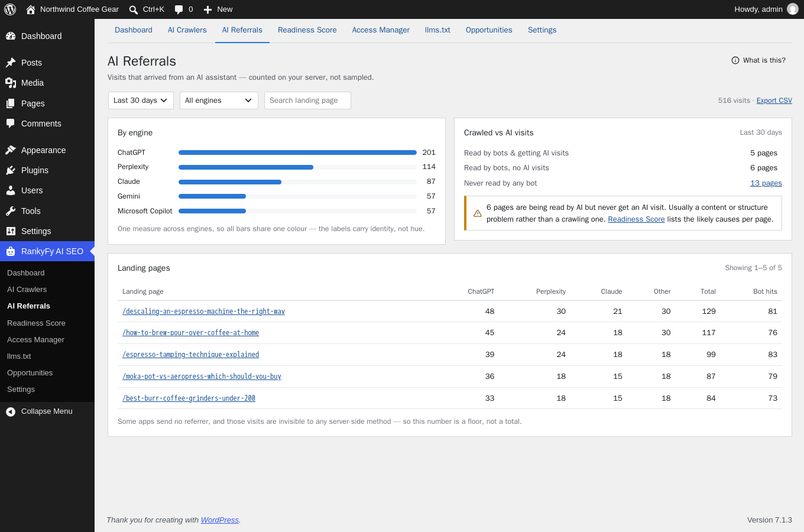Open the Access Manager tab

click(381, 30)
